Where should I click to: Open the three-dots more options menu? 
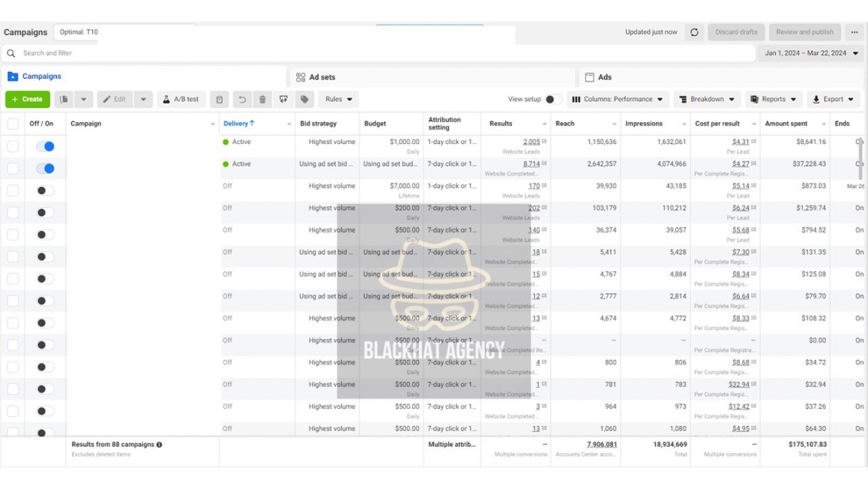coord(855,32)
